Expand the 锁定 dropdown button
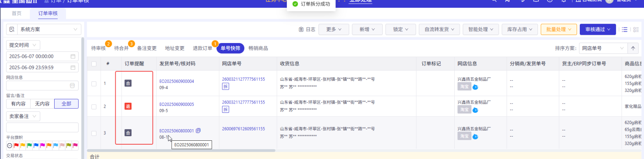The width and height of the screenshot is (644, 159). [x=401, y=29]
